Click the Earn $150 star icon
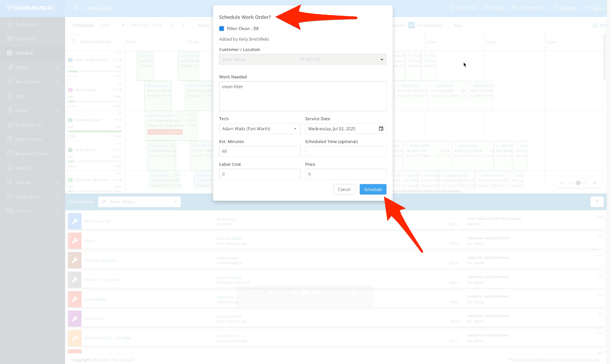This screenshot has height=364, width=610. (451, 8)
